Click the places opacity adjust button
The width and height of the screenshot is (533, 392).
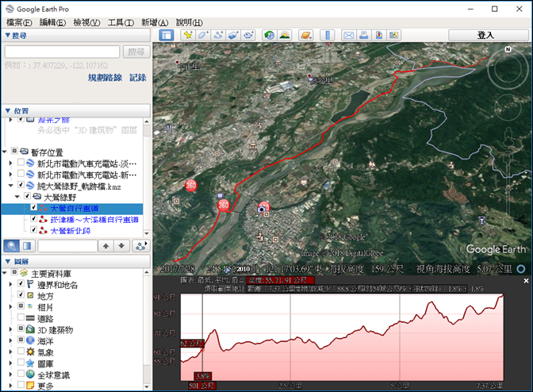[x=27, y=246]
